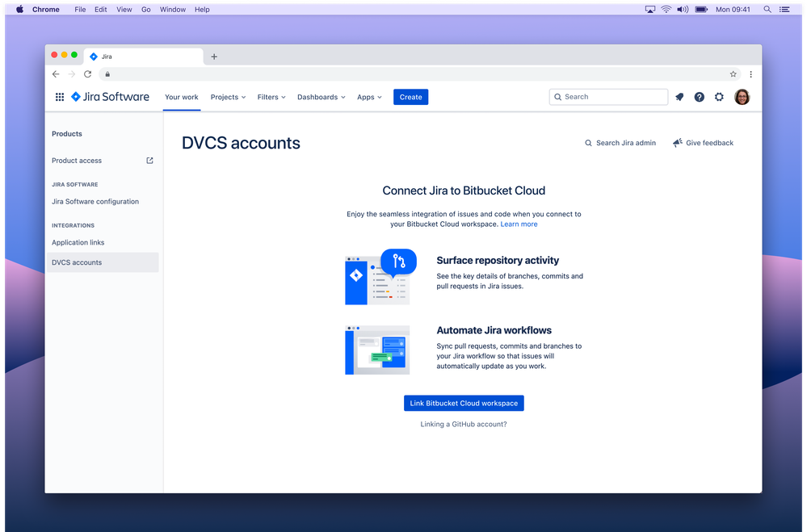Click the Automate Jira workflows illustration
Screen dimensions: 807x532
click(x=377, y=350)
